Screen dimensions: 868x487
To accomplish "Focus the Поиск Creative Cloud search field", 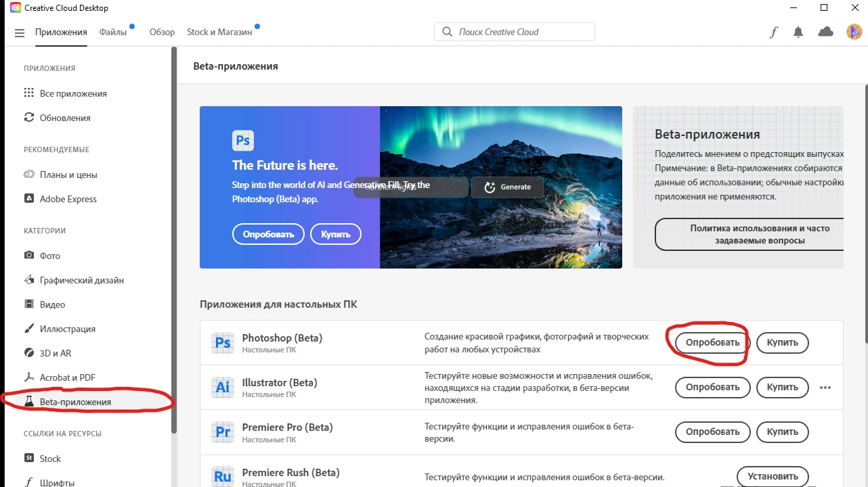I will tap(515, 32).
